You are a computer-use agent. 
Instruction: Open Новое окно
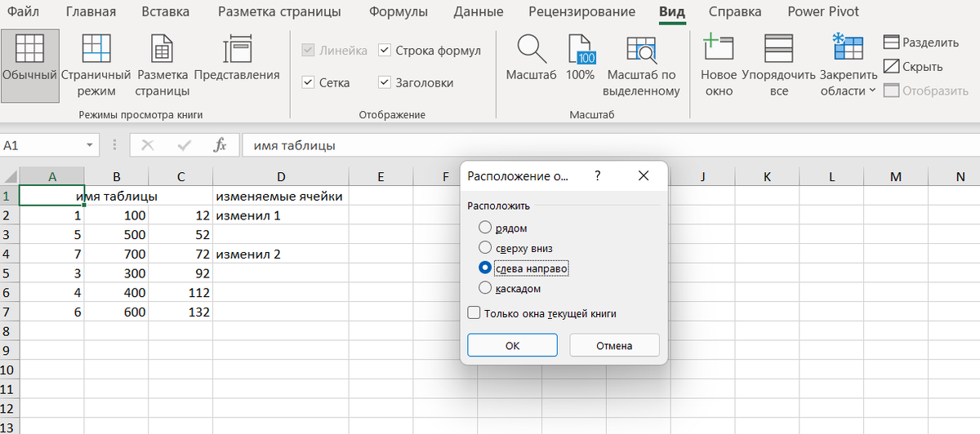point(719,65)
